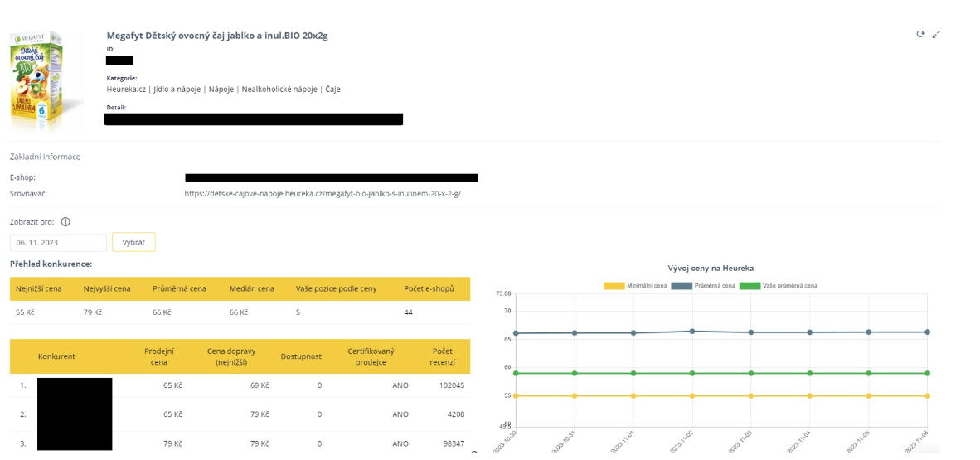Click the product title Megafyt Dětský ovocný čaj
Screen dimensions: 980x460
217,36
